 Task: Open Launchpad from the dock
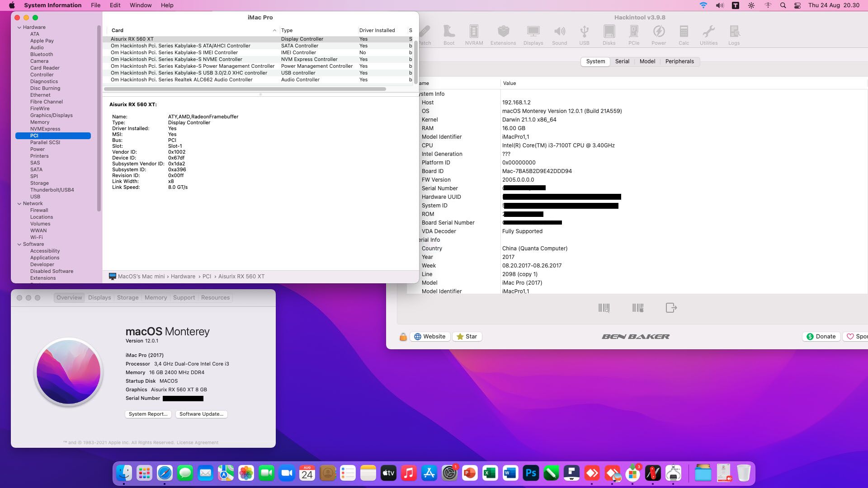coord(144,473)
